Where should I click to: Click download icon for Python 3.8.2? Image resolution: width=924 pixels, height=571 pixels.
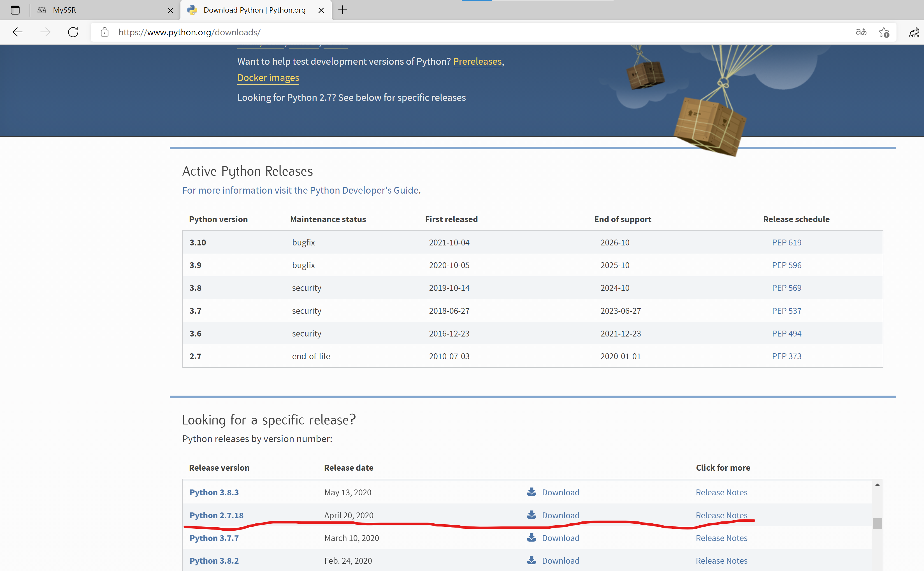click(532, 560)
